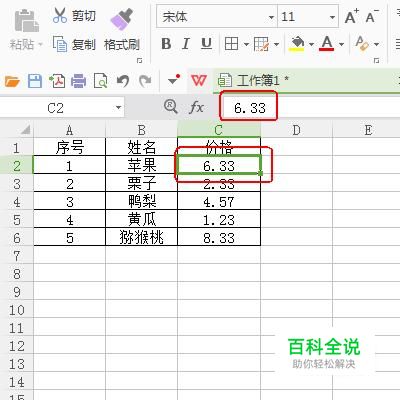Activate the Format Painter (格式刷) brush
The image size is (400, 400).
click(x=122, y=19)
